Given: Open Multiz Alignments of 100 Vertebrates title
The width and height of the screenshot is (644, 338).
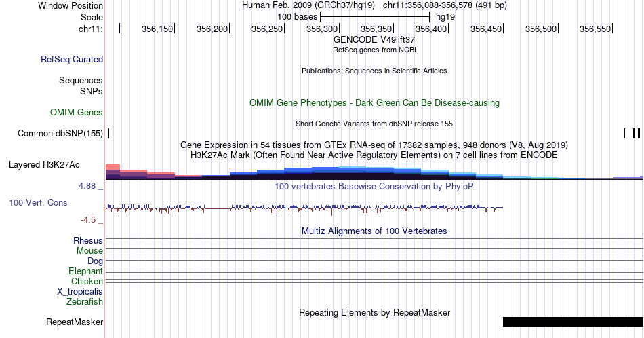Looking at the screenshot, I should pos(374,231).
